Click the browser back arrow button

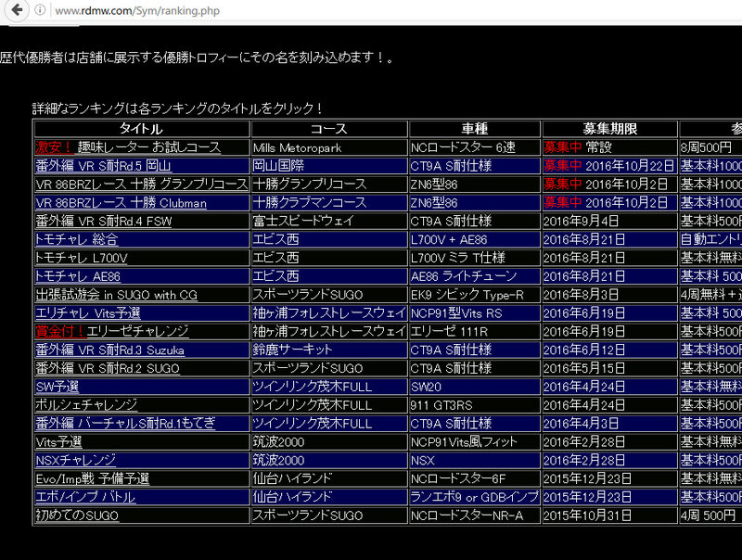pyautogui.click(x=16, y=10)
